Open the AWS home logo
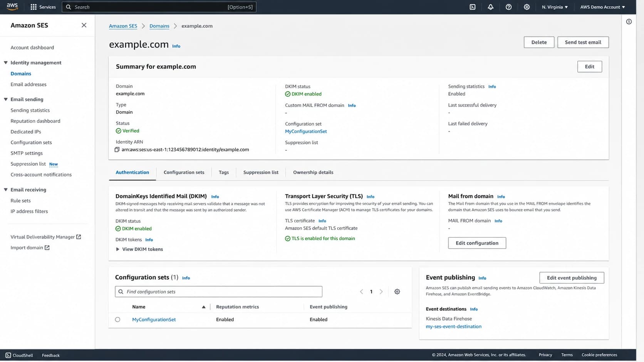The height and width of the screenshot is (362, 644). click(12, 7)
